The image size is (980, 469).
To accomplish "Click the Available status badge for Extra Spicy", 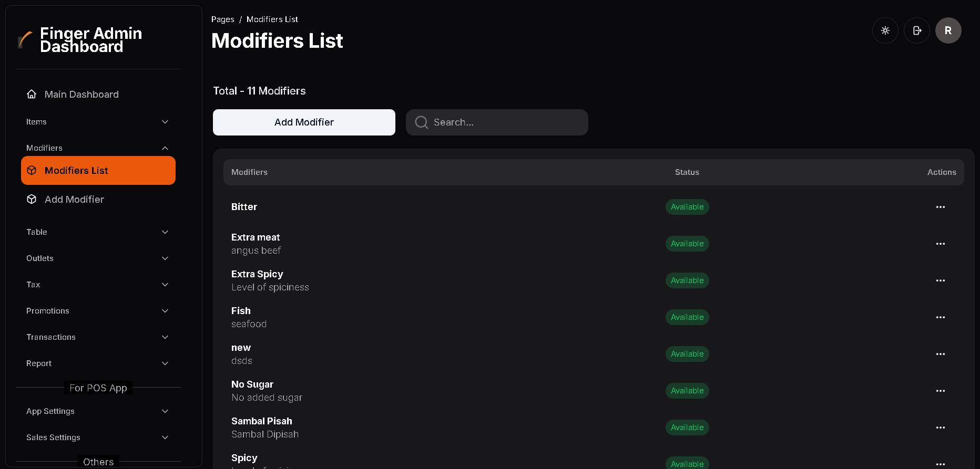I will (687, 280).
